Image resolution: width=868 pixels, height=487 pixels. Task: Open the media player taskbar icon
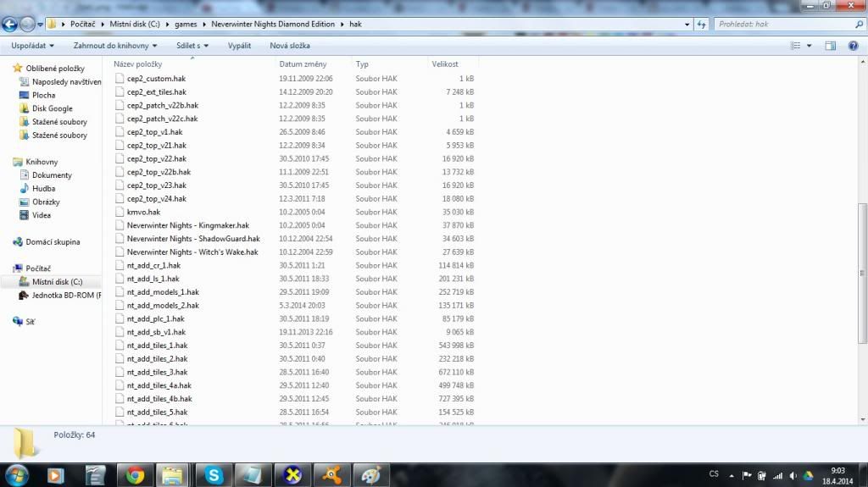tap(55, 475)
